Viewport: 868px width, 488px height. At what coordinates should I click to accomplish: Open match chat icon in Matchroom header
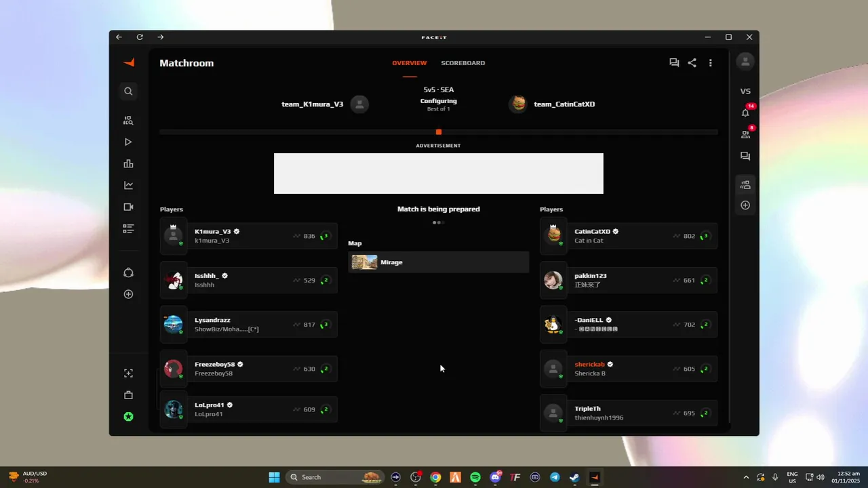674,62
